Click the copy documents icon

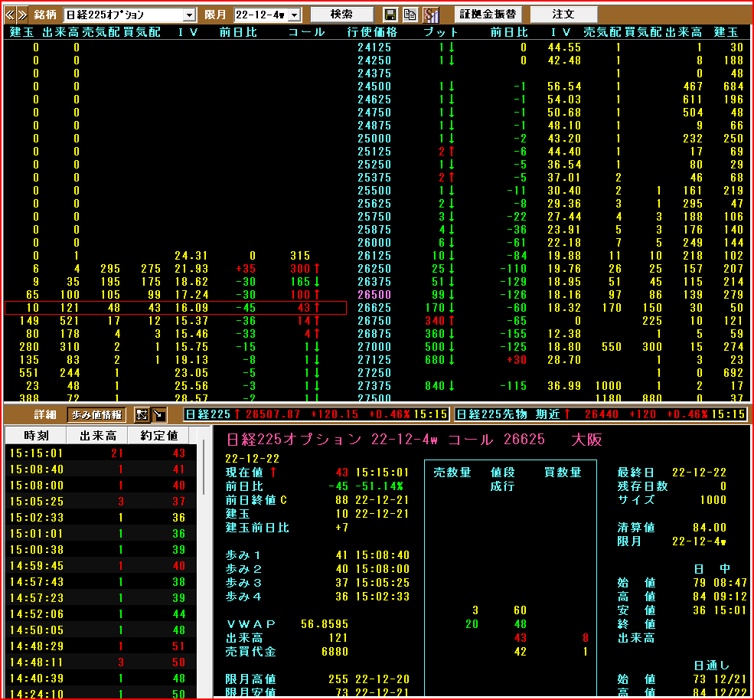point(410,15)
